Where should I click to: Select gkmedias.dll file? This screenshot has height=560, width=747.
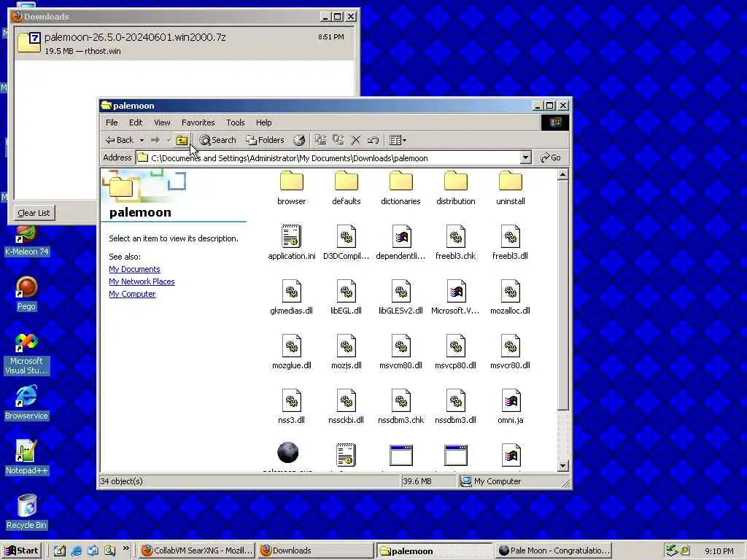coord(291,297)
